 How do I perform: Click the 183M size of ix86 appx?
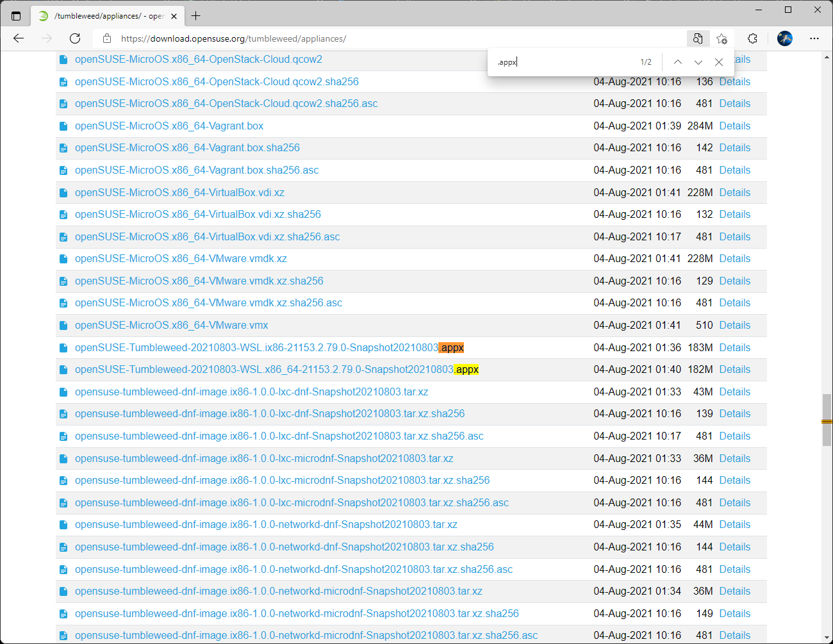coord(700,347)
